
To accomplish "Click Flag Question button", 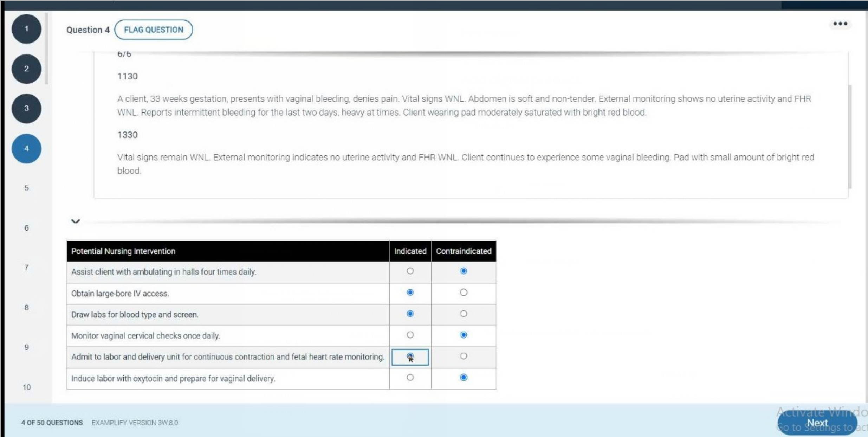I will [x=154, y=30].
